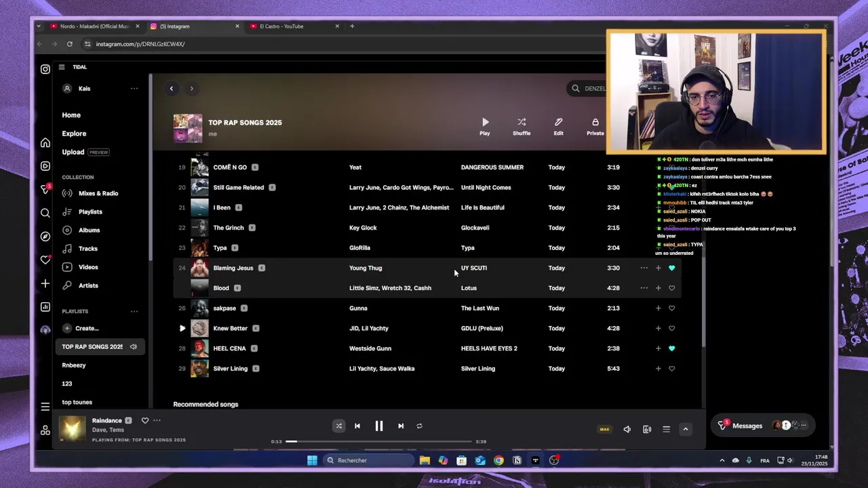This screenshot has width=868, height=488.
Task: Click the Instagram logo in the rail
Action: click(x=45, y=69)
